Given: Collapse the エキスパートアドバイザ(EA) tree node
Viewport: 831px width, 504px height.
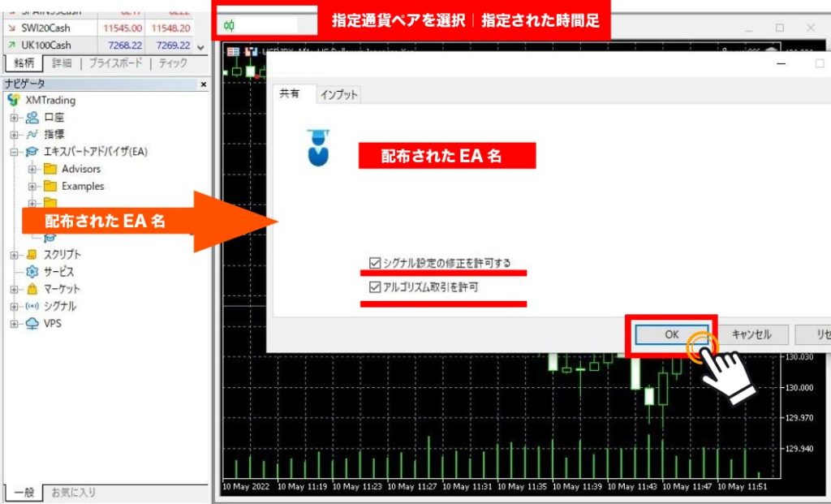Looking at the screenshot, I should pyautogui.click(x=15, y=152).
